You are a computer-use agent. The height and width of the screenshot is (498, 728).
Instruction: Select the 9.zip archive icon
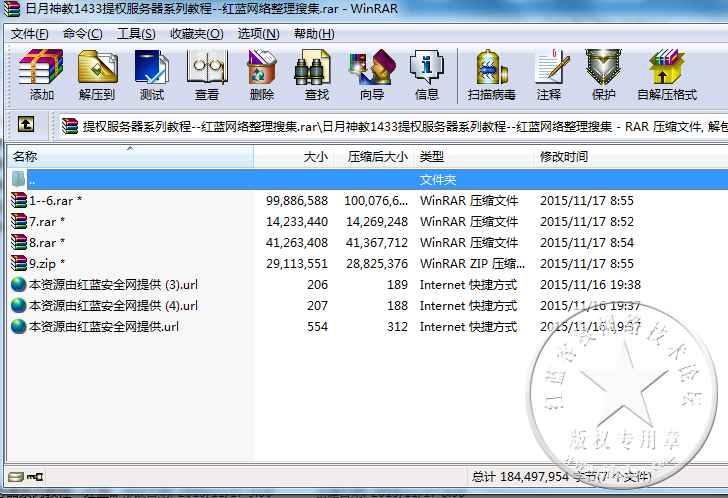coord(19,263)
